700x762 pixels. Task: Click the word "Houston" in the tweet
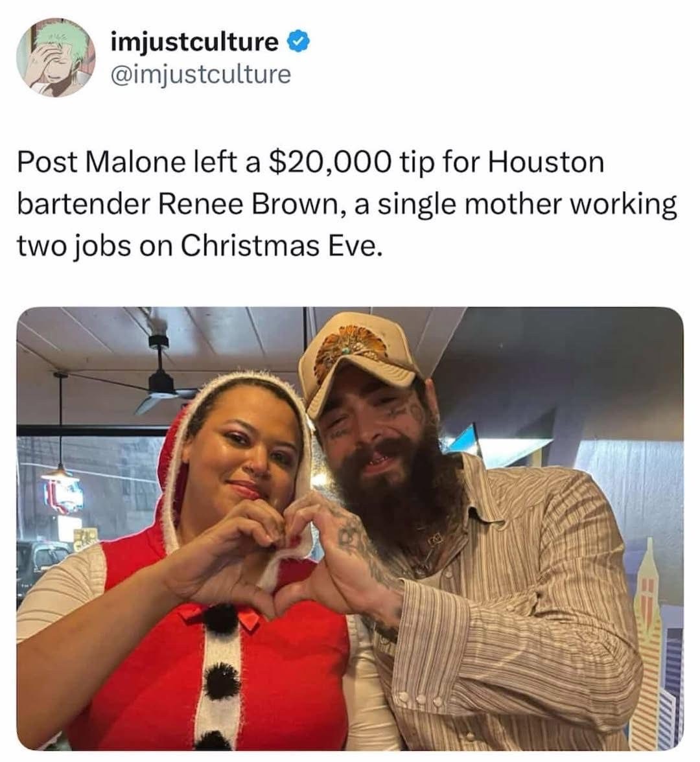546,161
